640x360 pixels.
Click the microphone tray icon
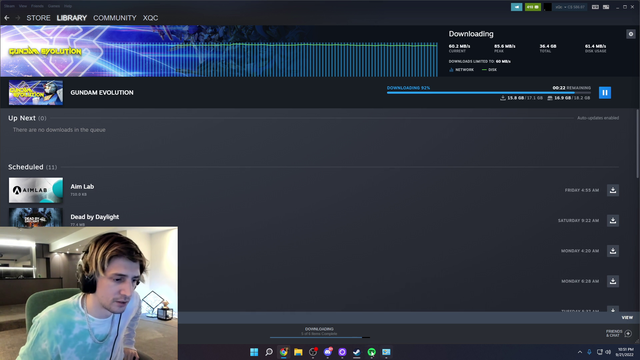click(x=589, y=352)
